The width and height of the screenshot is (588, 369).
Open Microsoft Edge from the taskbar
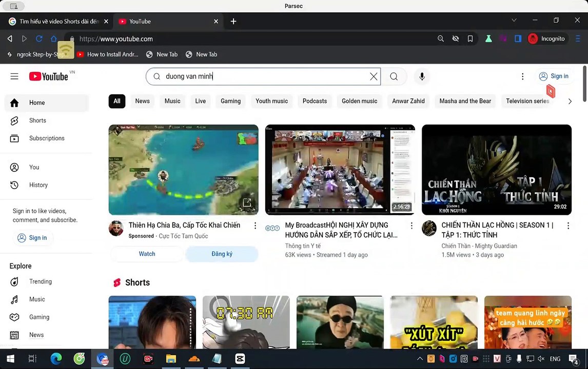(56, 359)
